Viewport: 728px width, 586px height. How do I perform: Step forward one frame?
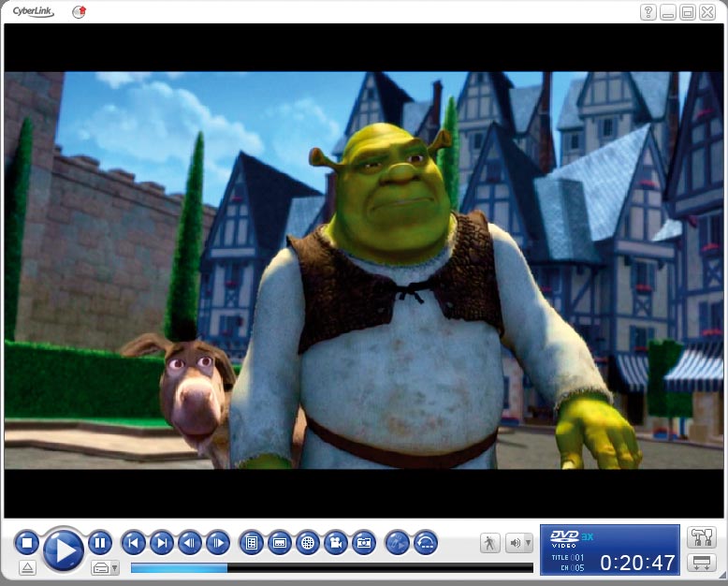tap(218, 542)
